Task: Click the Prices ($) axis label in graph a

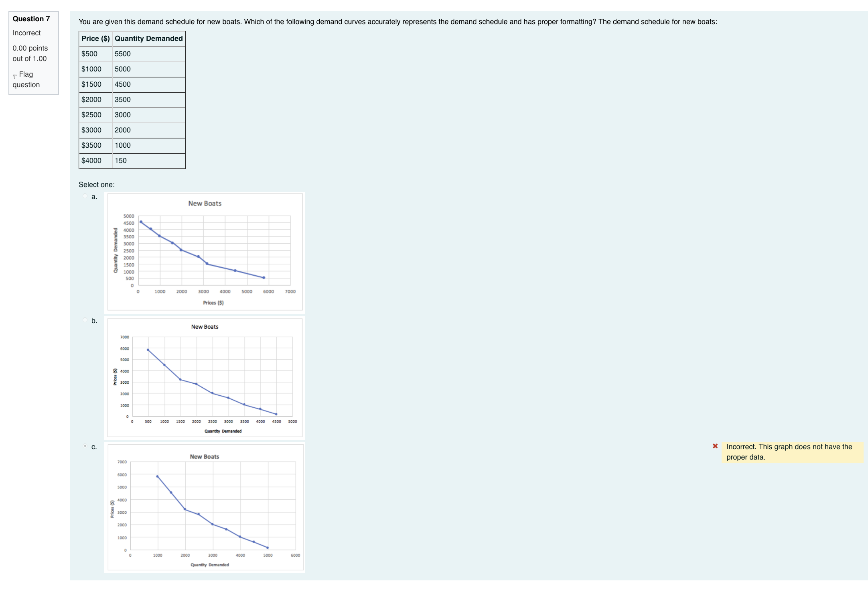Action: (213, 303)
